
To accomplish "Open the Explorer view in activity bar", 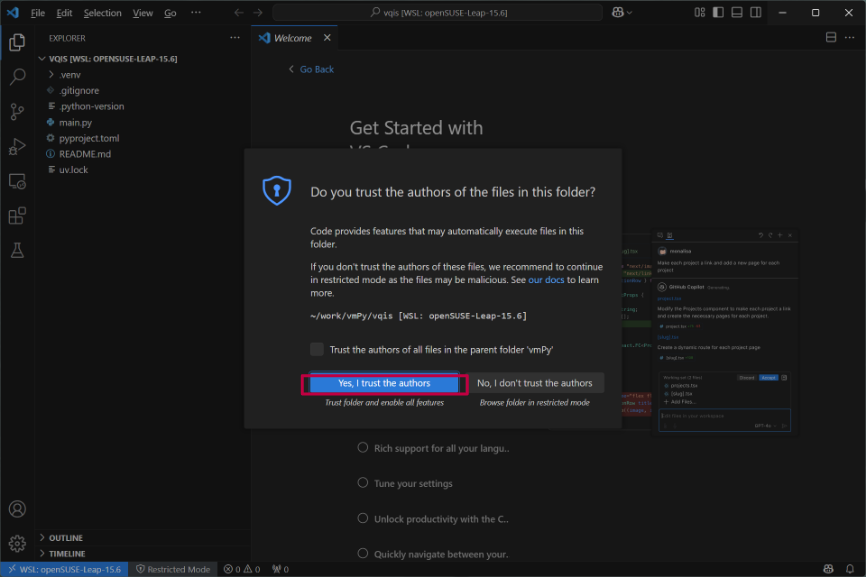I will point(17,43).
